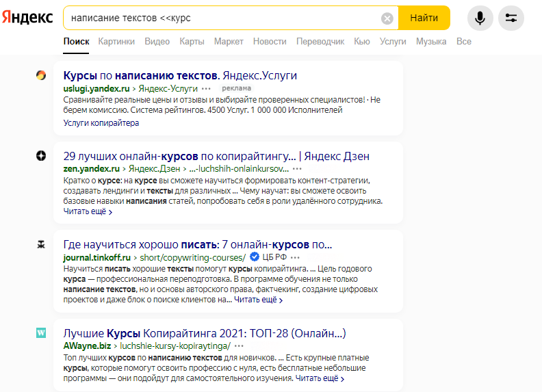The width and height of the screenshot is (542, 392).
Task: Click the AWayne.biz favicon
Action: (41, 333)
